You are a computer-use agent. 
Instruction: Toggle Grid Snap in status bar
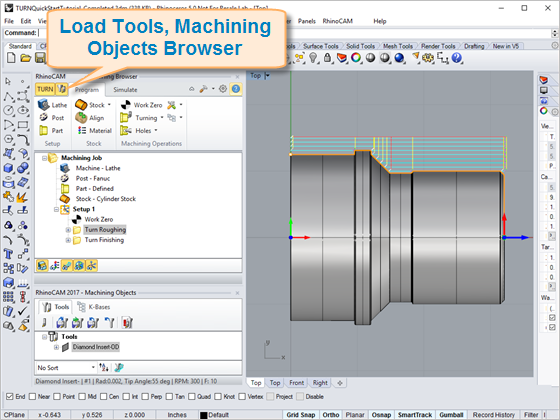301,415
